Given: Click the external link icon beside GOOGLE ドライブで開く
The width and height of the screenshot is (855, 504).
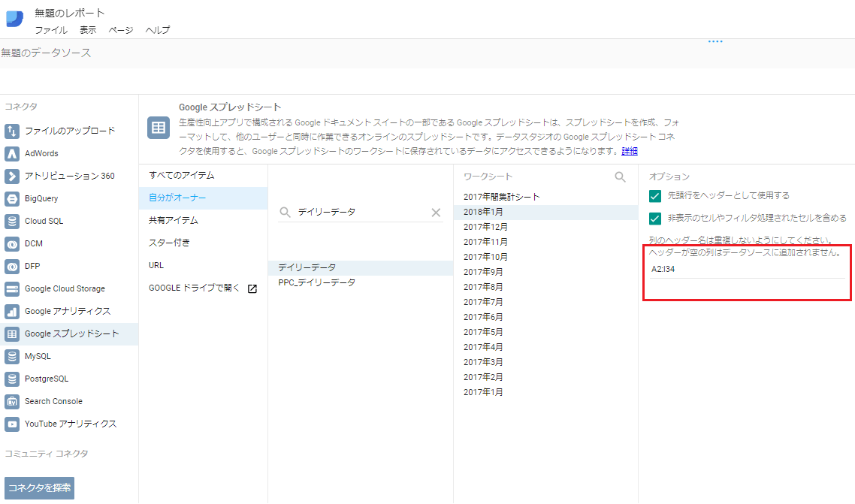Looking at the screenshot, I should [252, 288].
